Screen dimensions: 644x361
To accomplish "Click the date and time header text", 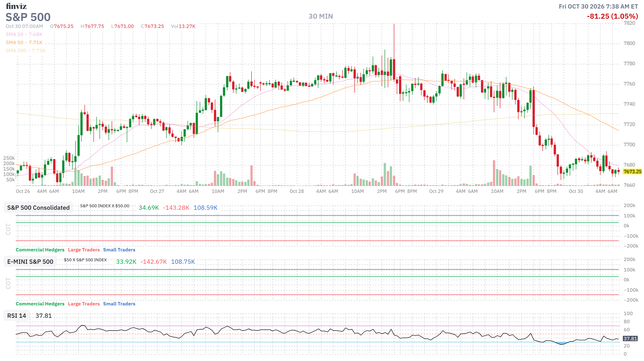I will pyautogui.click(x=598, y=7).
